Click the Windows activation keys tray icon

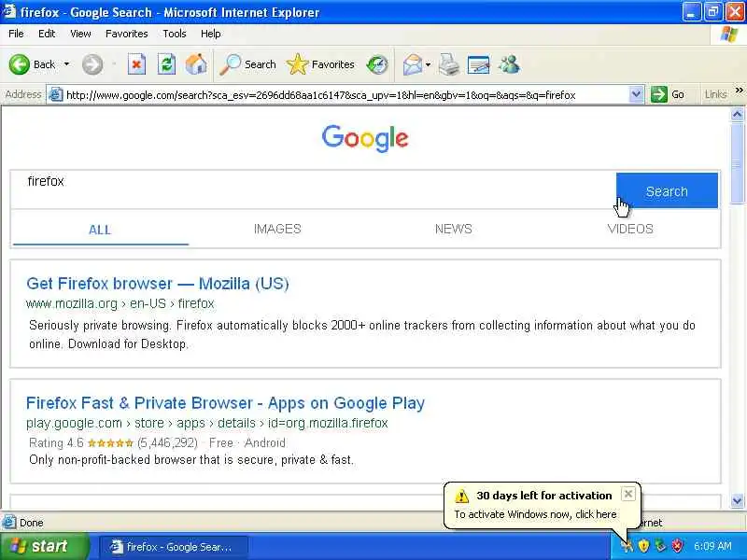click(x=627, y=546)
